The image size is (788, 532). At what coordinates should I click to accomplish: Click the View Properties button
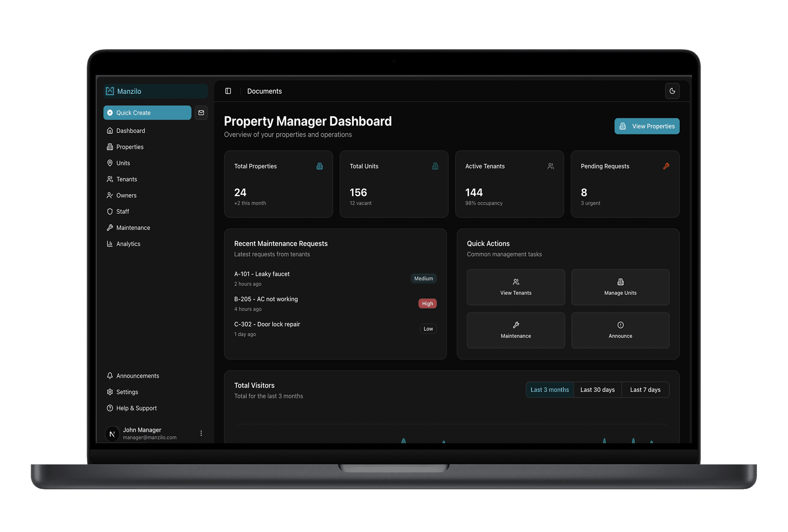click(x=647, y=126)
